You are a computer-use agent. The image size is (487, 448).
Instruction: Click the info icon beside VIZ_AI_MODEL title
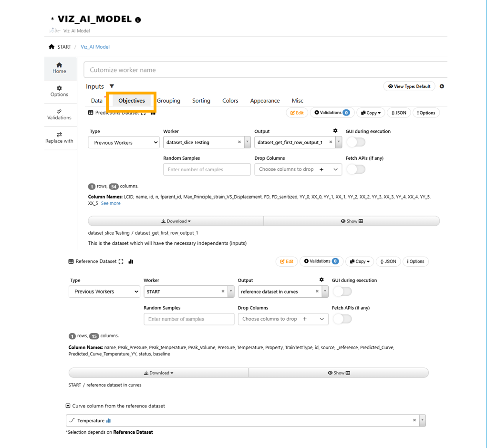[x=138, y=20]
